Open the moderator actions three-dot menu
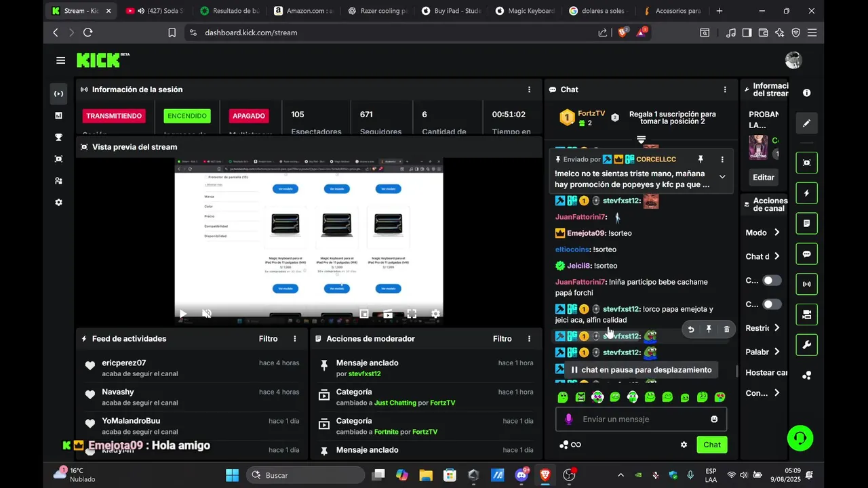 click(529, 339)
